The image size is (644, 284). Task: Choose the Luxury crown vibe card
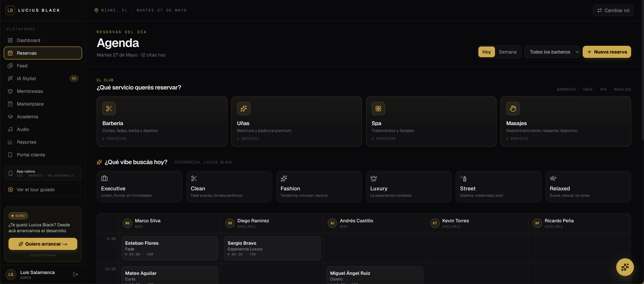coord(408,187)
